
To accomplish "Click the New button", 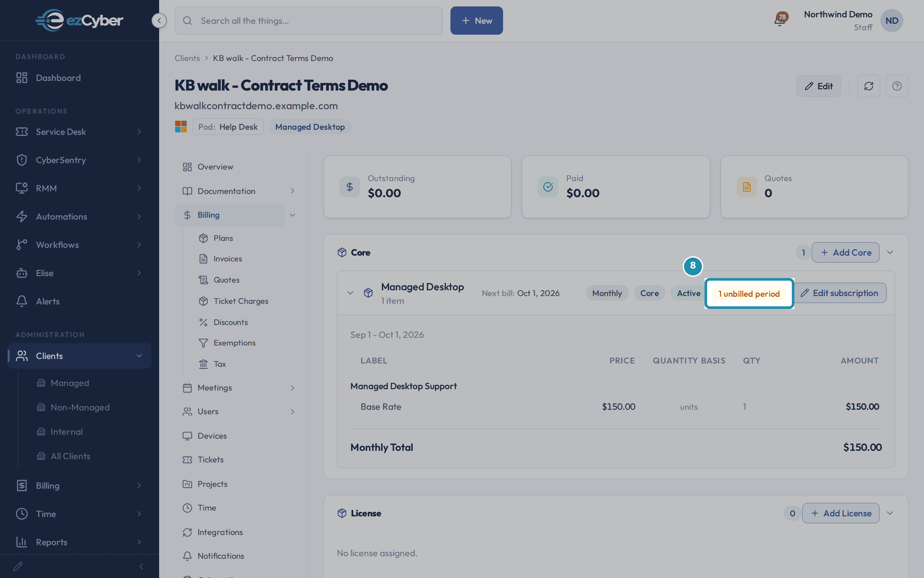I will point(476,21).
